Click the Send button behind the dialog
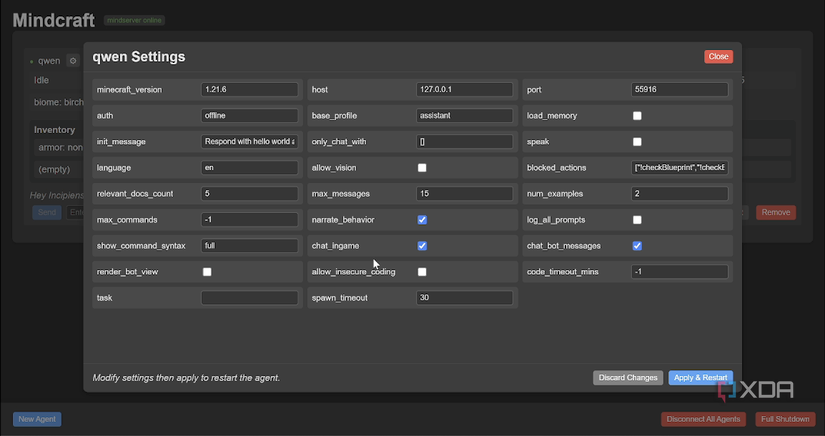Image resolution: width=825 pixels, height=436 pixels. [47, 212]
